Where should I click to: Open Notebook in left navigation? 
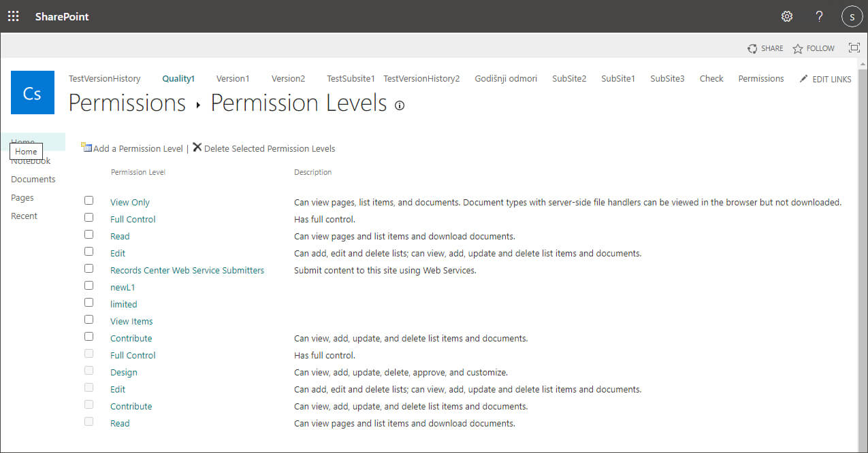click(x=31, y=161)
